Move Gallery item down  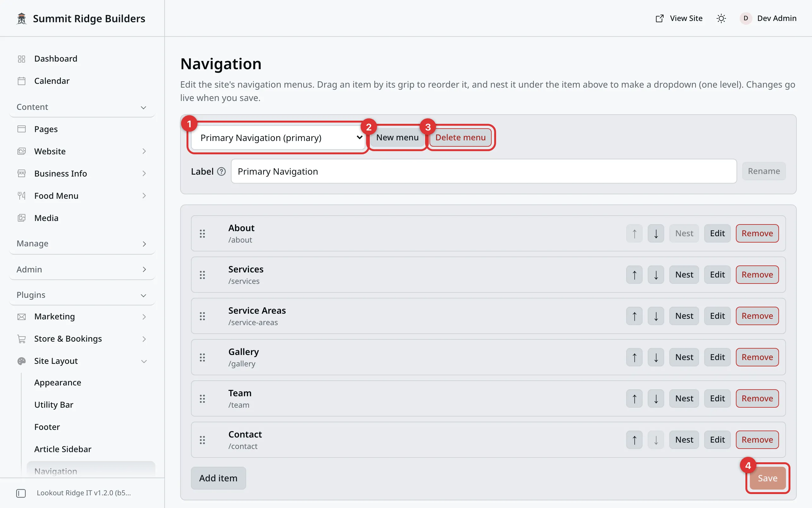pos(656,358)
